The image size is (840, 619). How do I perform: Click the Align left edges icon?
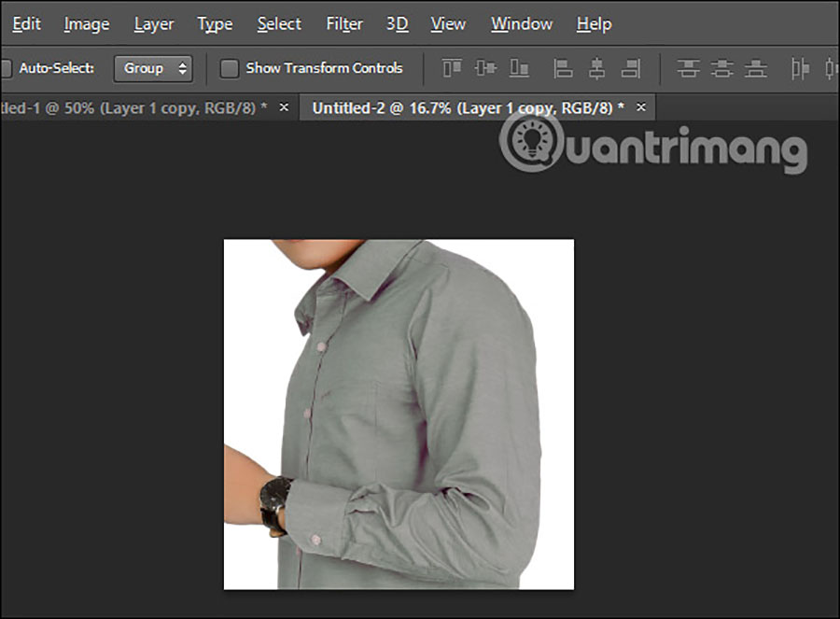point(563,68)
